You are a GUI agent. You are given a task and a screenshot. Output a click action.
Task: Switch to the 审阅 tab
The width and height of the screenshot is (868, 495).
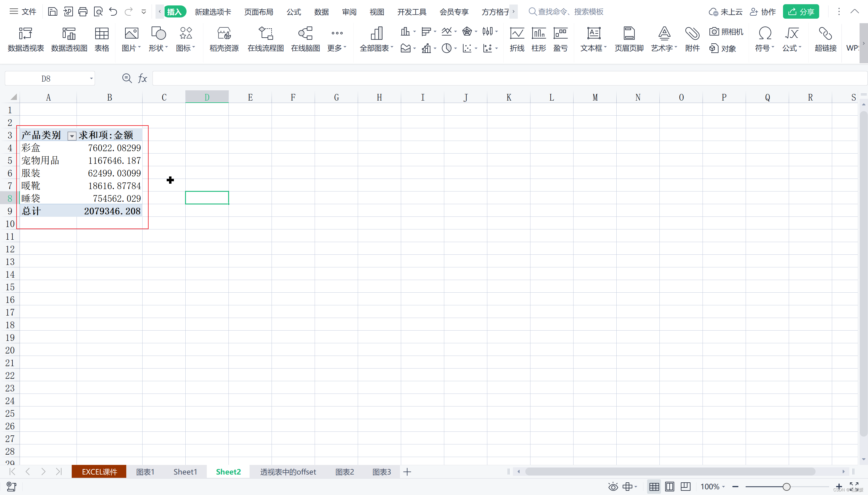point(349,12)
